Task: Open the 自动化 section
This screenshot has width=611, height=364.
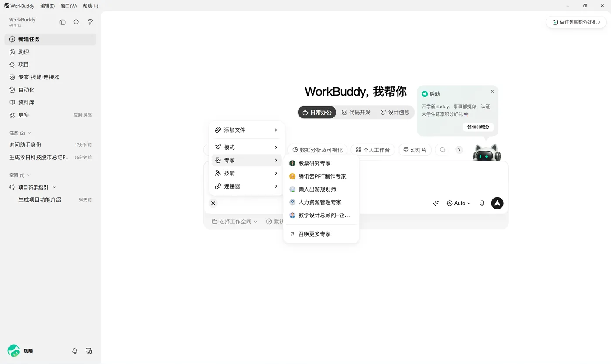Action: click(x=50, y=90)
